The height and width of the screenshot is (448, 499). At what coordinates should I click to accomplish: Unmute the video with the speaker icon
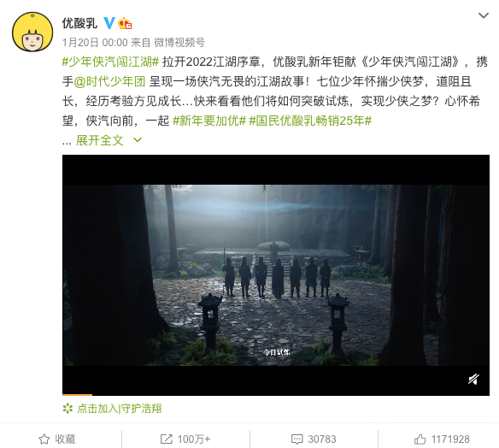click(473, 380)
